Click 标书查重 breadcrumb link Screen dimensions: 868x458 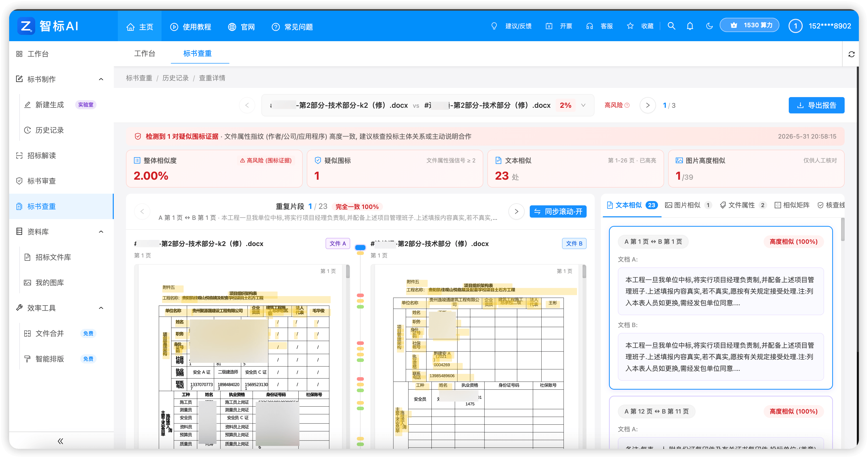coord(139,78)
